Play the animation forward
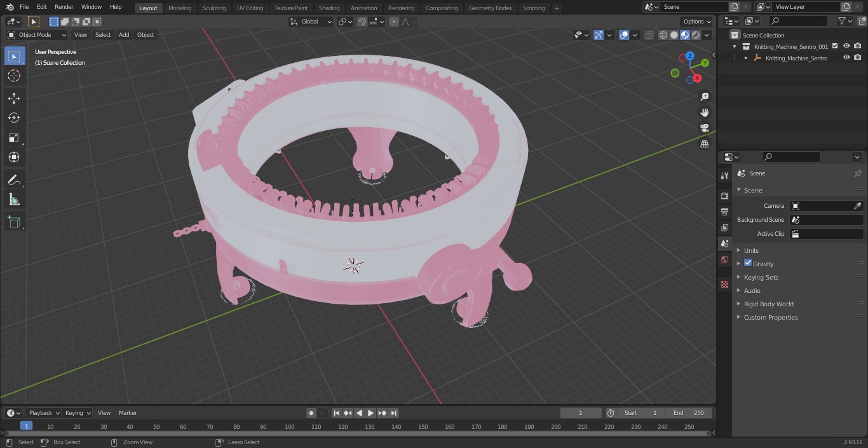 pos(370,413)
